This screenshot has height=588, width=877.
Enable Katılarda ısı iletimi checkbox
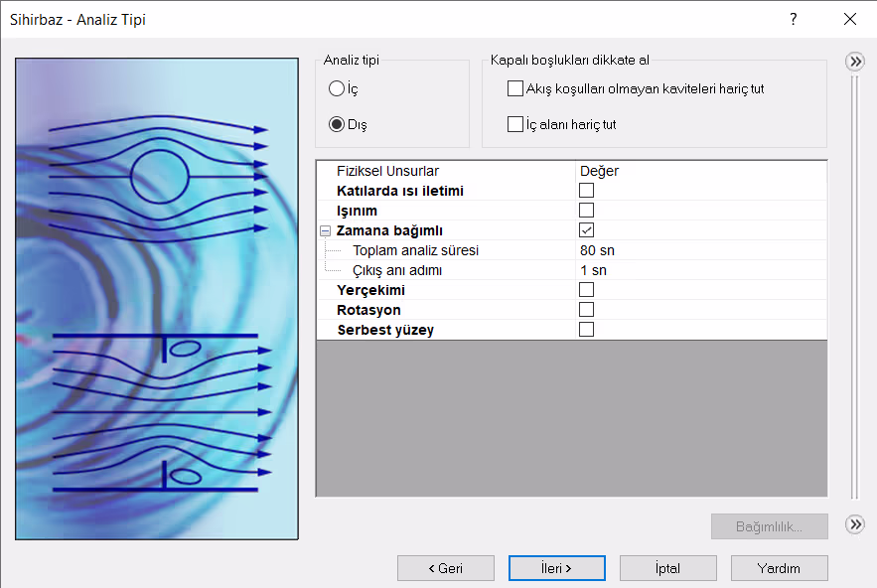point(586,191)
